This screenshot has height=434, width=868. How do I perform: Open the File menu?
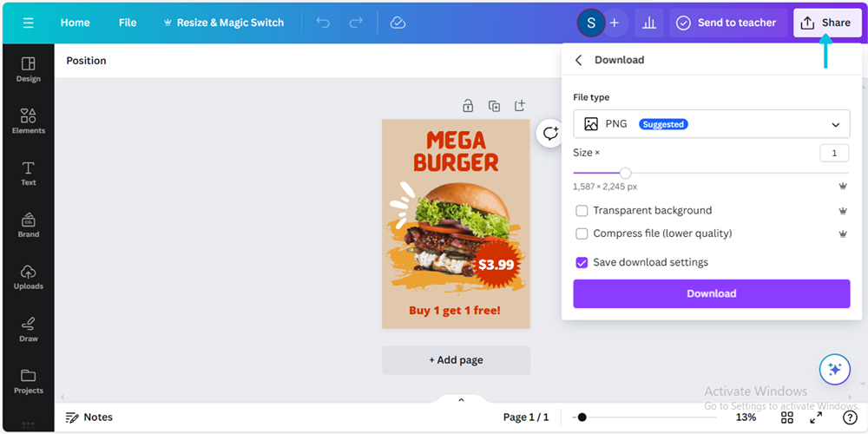pyautogui.click(x=128, y=23)
